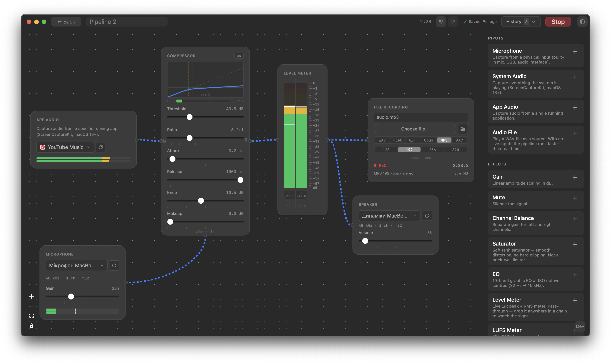This screenshot has width=611, height=364.
Task: Click the Level Meter bar display
Action: tap(295, 135)
